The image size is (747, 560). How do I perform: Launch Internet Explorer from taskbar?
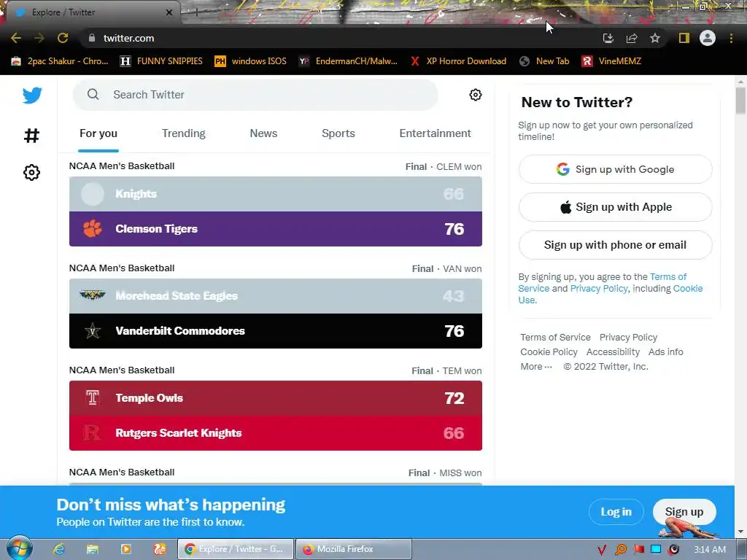pos(59,549)
